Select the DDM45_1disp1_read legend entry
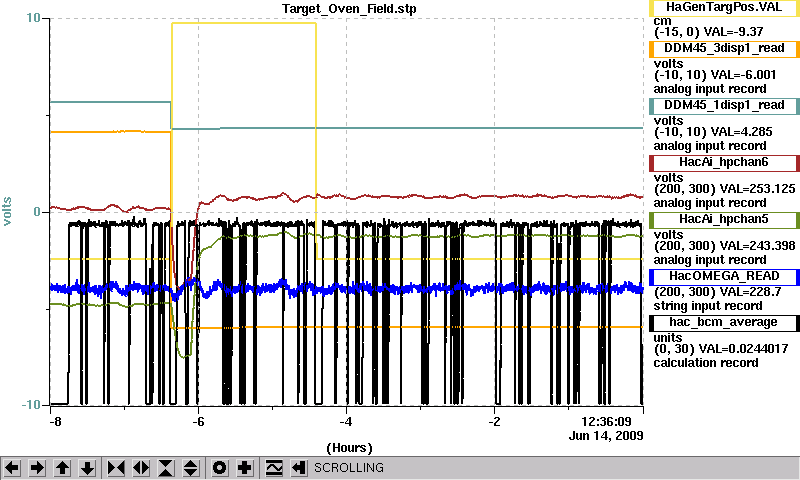 point(724,106)
